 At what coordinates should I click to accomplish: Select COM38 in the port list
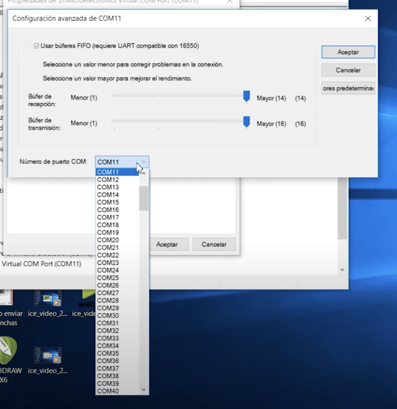tap(117, 376)
